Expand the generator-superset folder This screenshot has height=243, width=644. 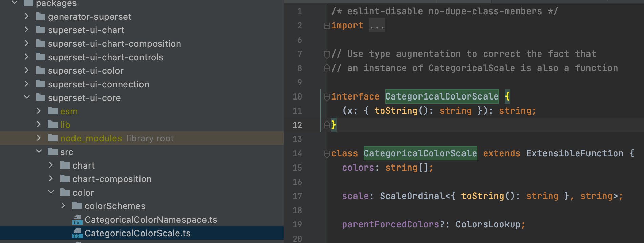(x=26, y=16)
